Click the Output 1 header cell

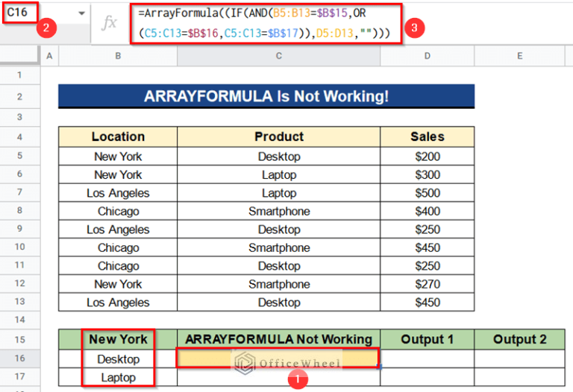coord(427,339)
